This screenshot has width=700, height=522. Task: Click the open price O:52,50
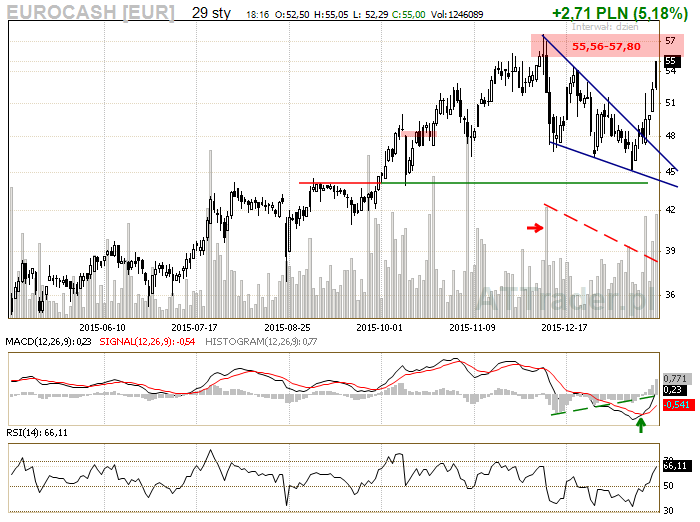click(292, 15)
